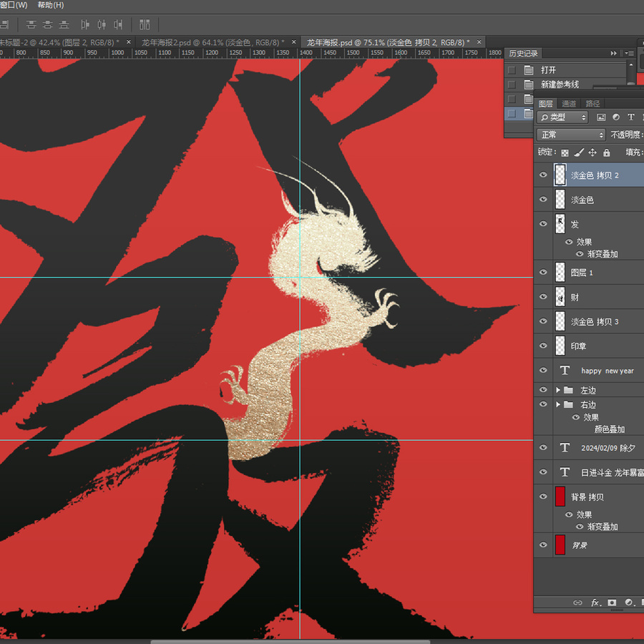
Task: Open the 正常 blend mode dropdown
Action: click(571, 135)
